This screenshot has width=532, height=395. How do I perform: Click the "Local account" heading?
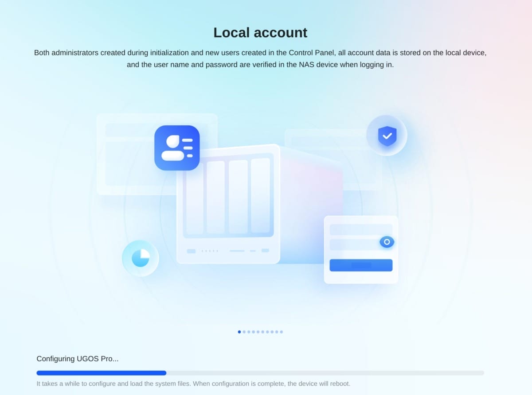click(x=260, y=33)
